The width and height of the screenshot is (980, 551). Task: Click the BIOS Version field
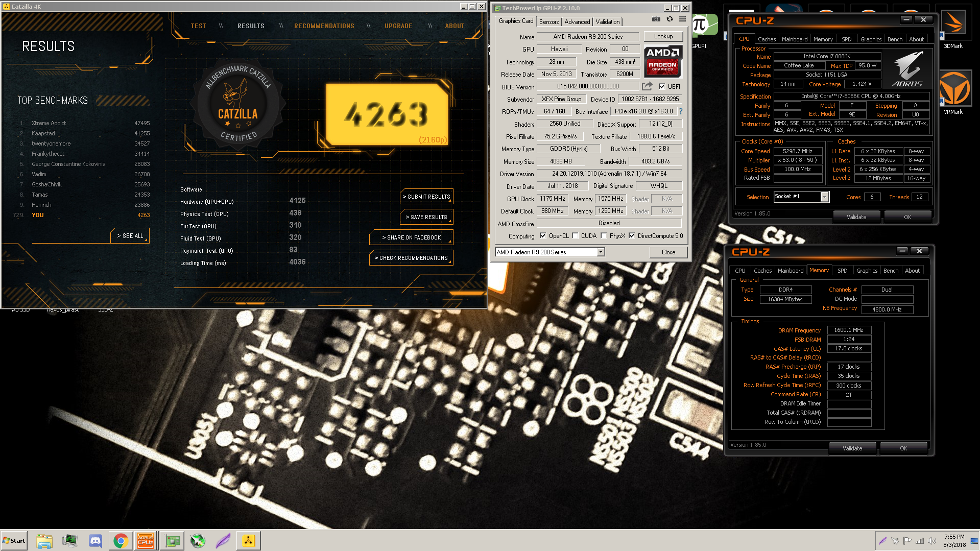coord(588,86)
